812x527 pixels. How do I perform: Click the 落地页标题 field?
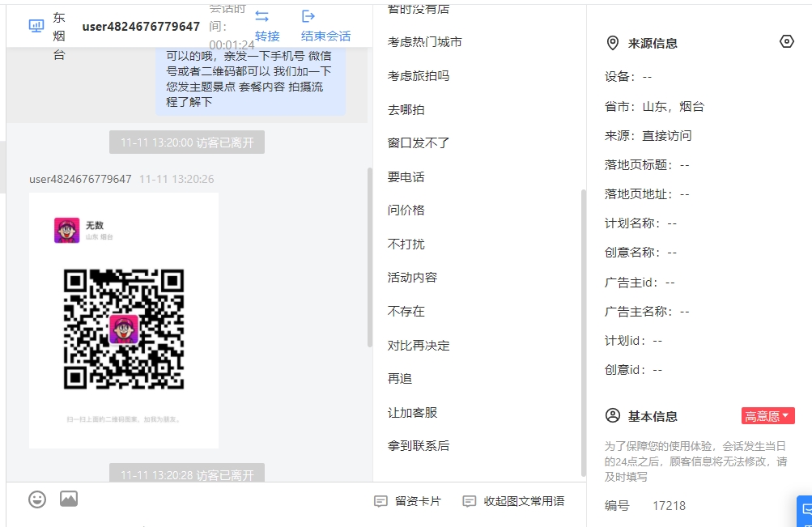pos(647,164)
